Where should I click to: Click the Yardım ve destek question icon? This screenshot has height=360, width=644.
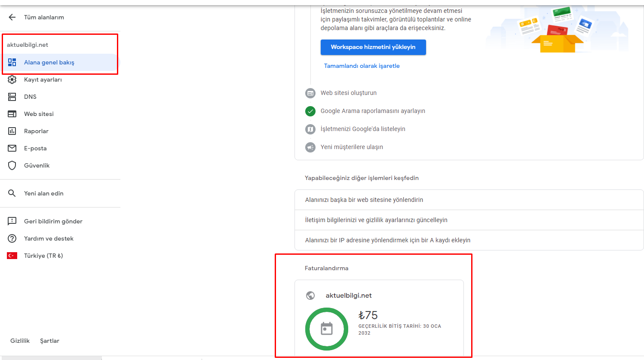point(12,238)
